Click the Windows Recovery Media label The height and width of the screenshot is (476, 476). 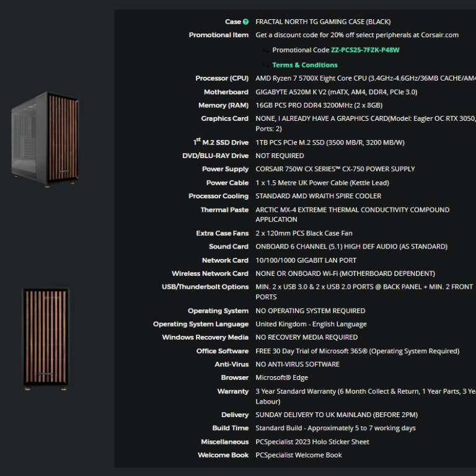pyautogui.click(x=205, y=337)
